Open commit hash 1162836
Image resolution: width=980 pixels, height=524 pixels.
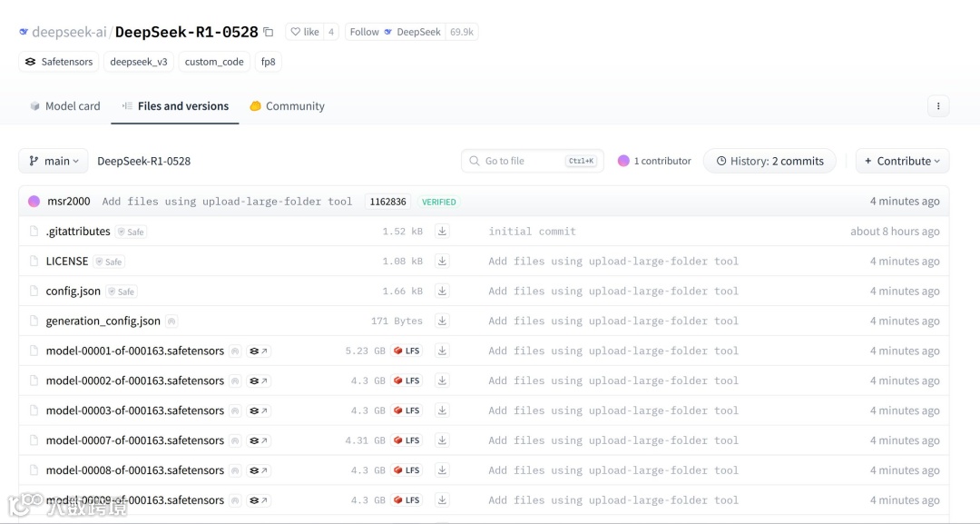[388, 202]
